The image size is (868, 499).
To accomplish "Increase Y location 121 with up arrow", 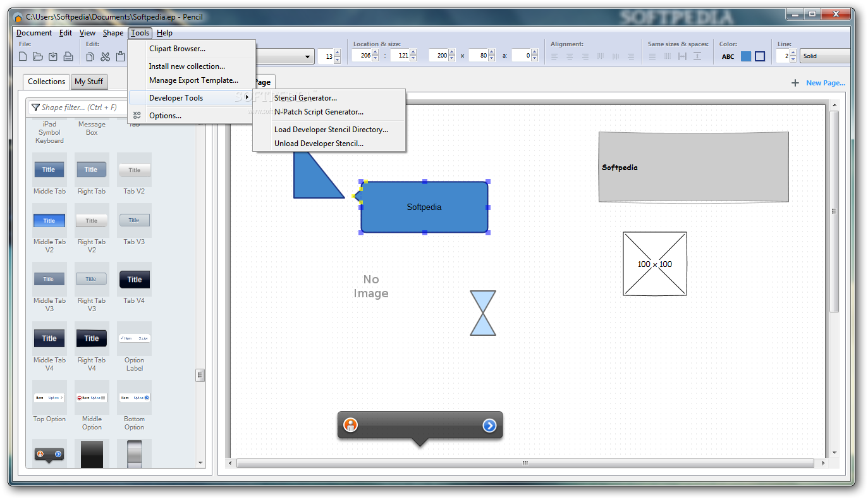I will pos(413,52).
